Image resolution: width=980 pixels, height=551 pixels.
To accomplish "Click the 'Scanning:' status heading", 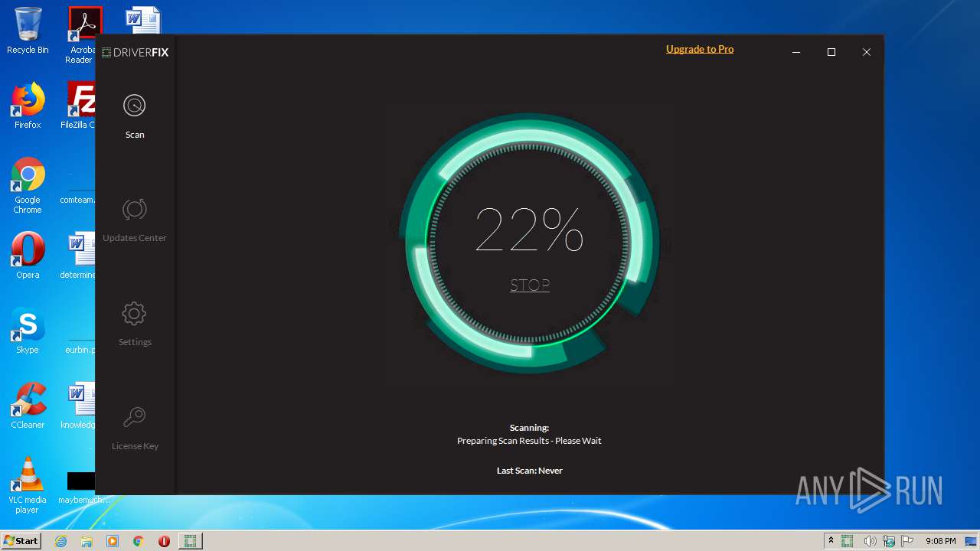I will [529, 428].
